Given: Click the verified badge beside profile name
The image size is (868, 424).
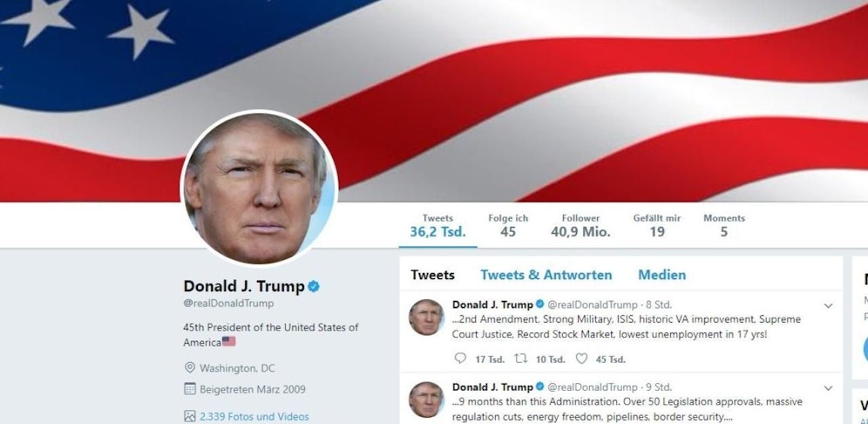Looking at the screenshot, I should pyautogui.click(x=314, y=286).
